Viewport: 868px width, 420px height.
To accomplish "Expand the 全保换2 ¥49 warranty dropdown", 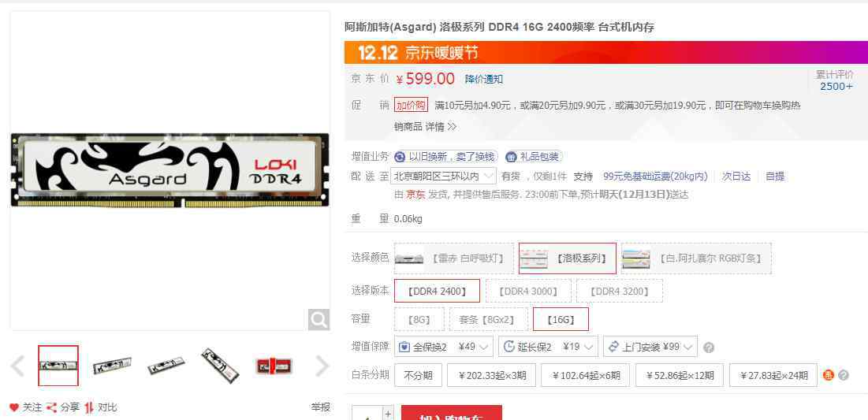I will click(x=444, y=347).
